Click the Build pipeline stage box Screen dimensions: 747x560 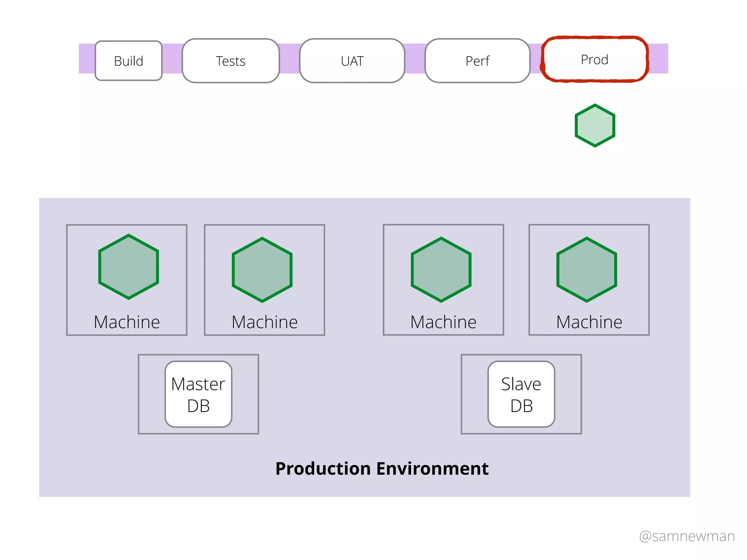(128, 61)
